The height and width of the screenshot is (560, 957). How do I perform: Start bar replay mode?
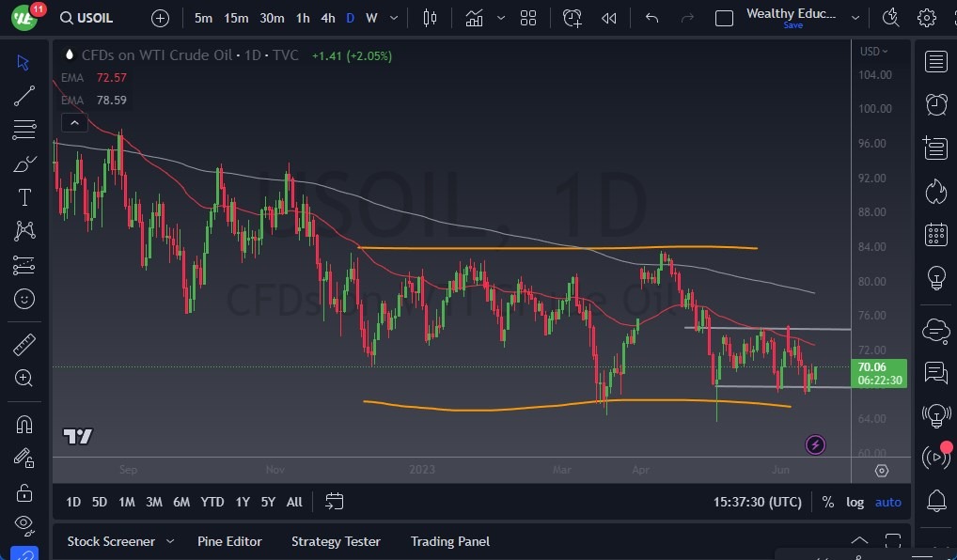click(608, 18)
